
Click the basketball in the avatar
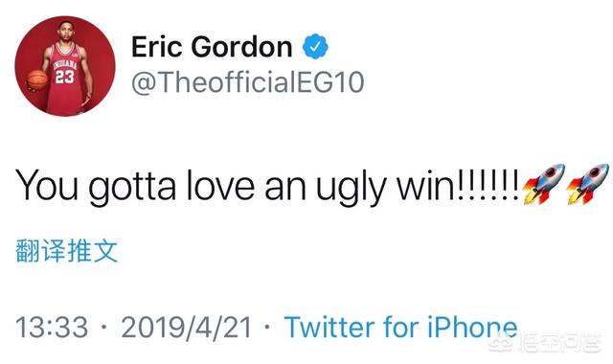tap(37, 80)
